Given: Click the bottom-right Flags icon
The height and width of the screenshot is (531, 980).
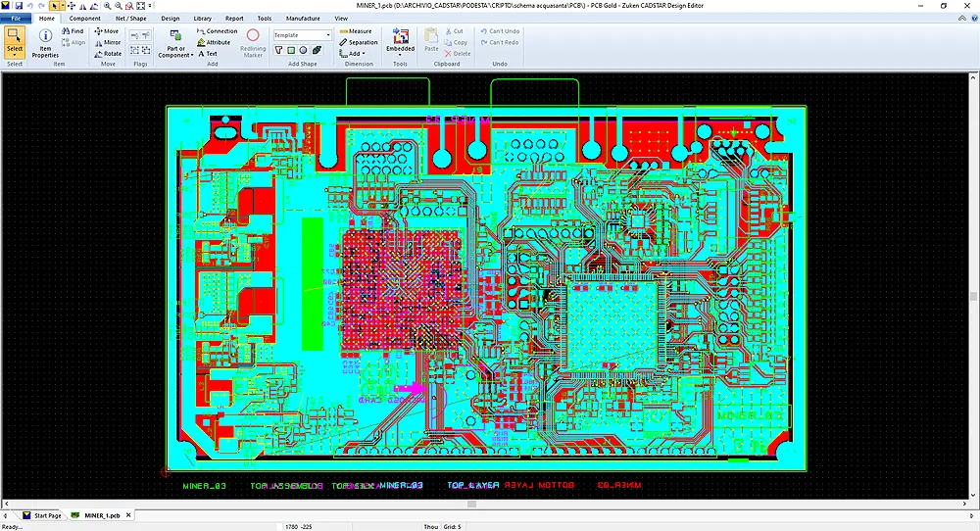Looking at the screenshot, I should click(146, 50).
